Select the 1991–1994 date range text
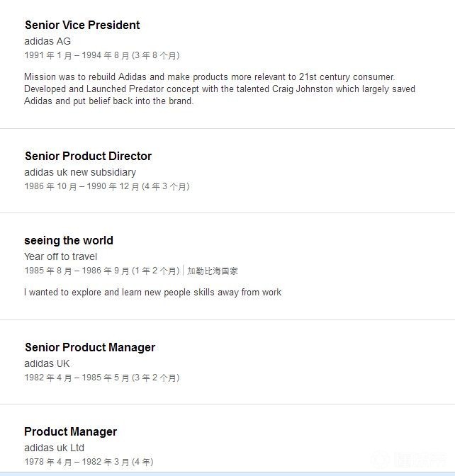This screenshot has width=455, height=476. [x=101, y=55]
